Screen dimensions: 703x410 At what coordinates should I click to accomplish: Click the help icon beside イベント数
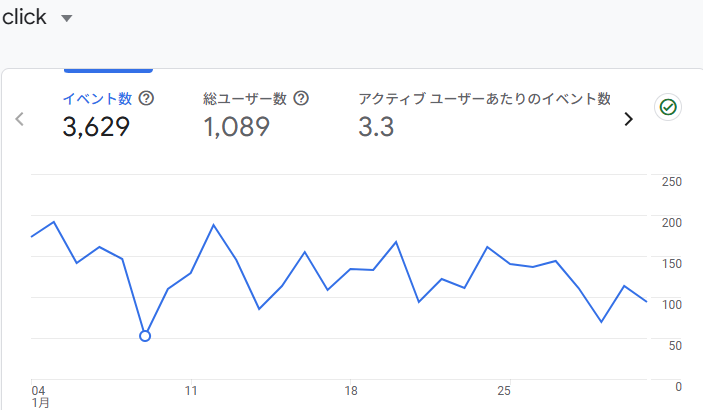pyautogui.click(x=147, y=98)
